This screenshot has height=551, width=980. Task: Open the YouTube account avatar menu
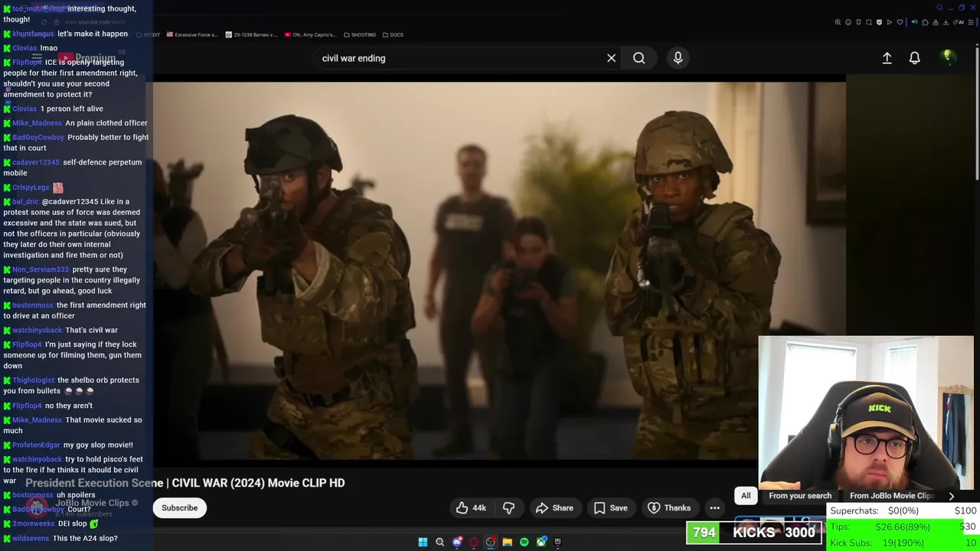(x=948, y=57)
